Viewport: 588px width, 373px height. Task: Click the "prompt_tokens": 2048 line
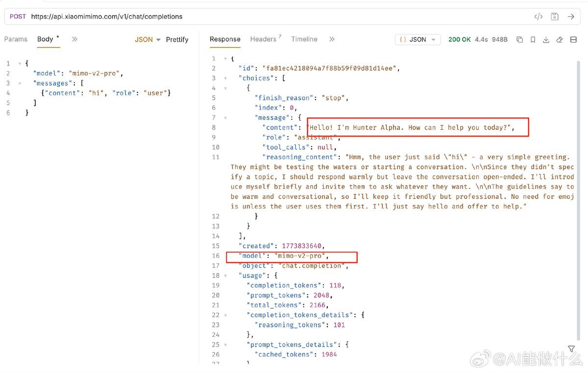(x=290, y=295)
